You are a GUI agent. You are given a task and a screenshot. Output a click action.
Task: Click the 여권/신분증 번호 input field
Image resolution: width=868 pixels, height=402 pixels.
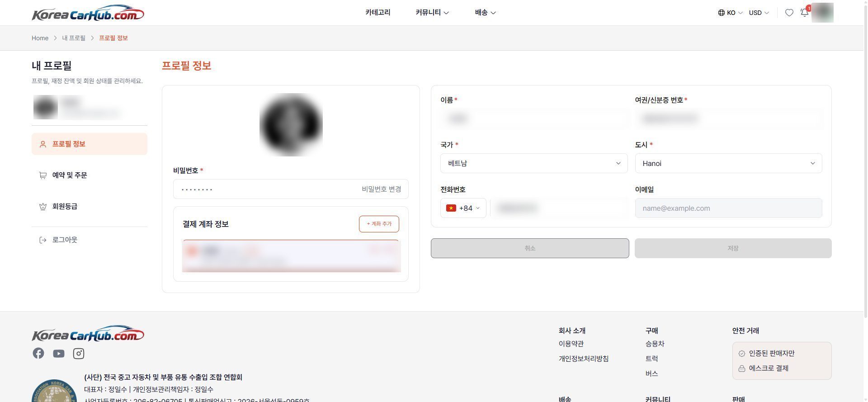[x=728, y=118]
